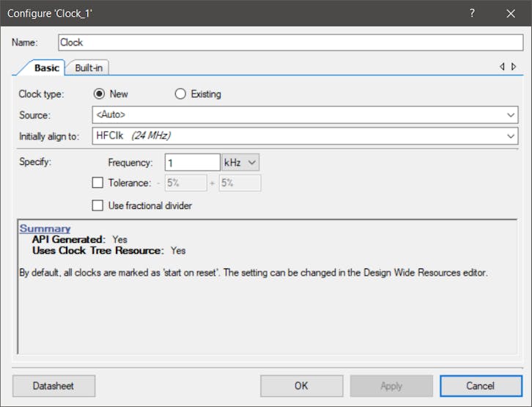Select the Basic tab
The width and height of the screenshot is (532, 407).
[x=47, y=68]
